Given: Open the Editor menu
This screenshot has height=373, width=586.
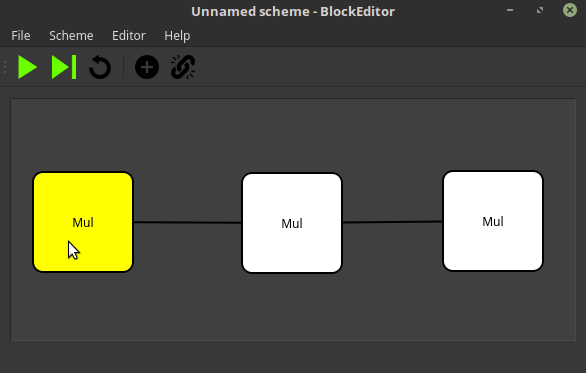Looking at the screenshot, I should (129, 36).
